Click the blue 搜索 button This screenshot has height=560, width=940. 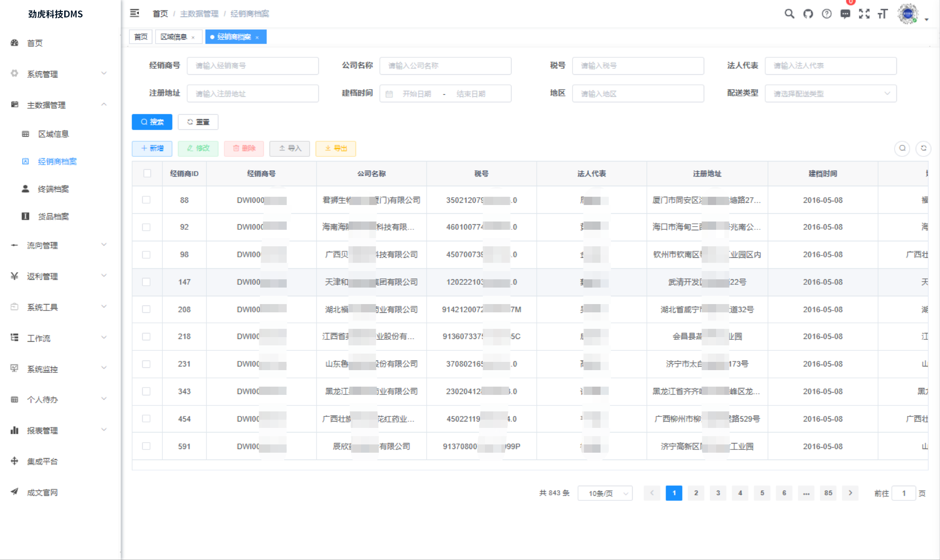[x=152, y=122]
